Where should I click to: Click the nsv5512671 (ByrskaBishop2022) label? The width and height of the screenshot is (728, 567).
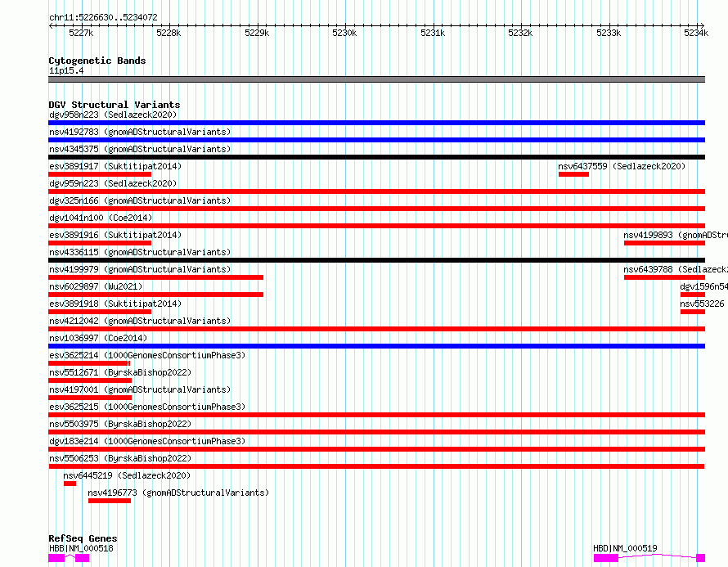[120, 372]
